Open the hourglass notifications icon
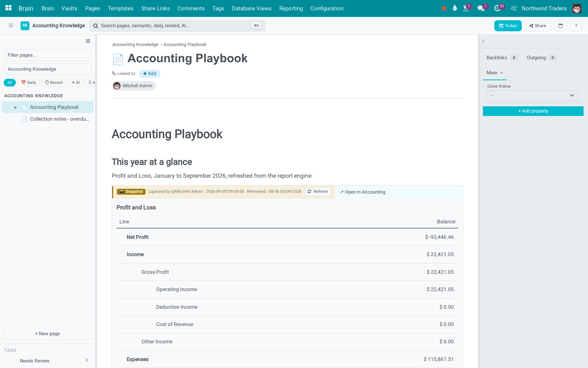The width and height of the screenshot is (588, 368). coord(466,8)
